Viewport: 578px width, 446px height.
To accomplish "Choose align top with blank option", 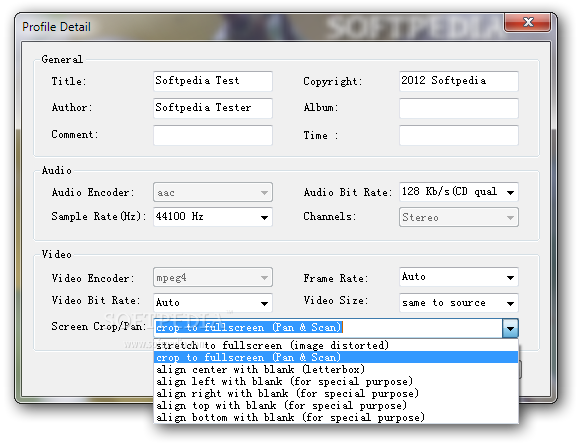I will (336, 405).
